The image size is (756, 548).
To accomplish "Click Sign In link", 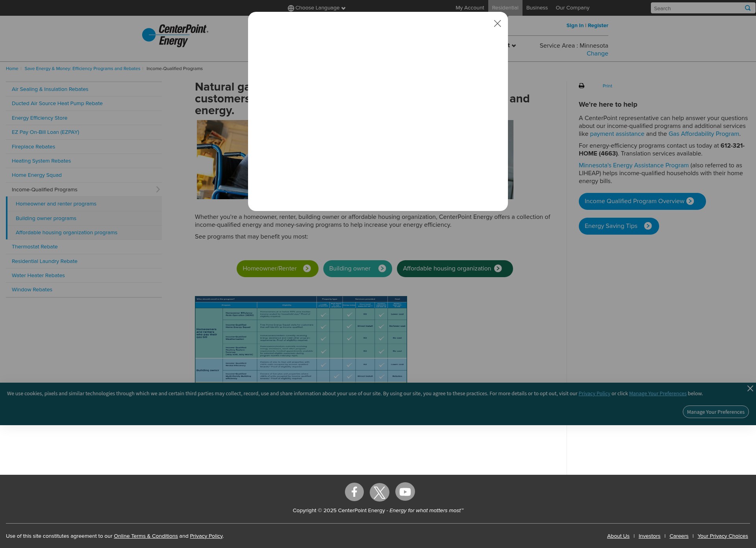I will coord(575,26).
